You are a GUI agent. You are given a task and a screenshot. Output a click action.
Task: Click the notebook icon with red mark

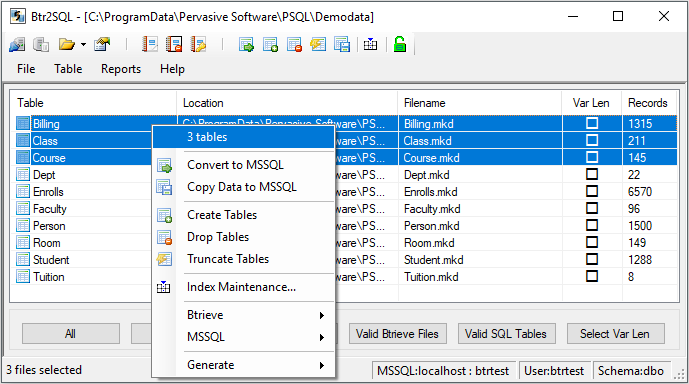click(174, 44)
